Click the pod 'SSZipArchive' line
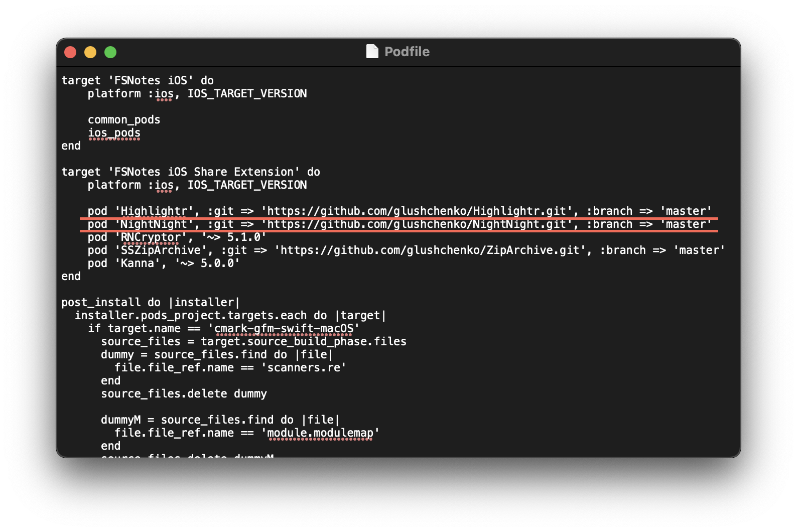This screenshot has width=797, height=532. click(407, 250)
